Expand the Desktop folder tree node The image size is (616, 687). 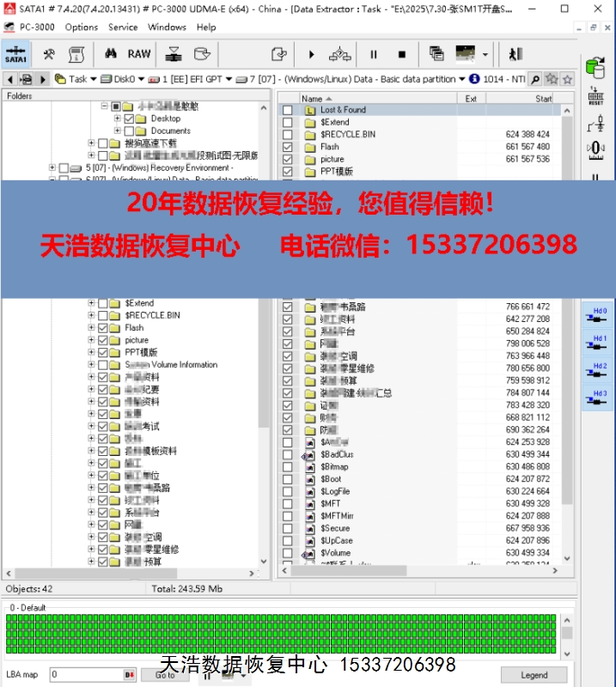pyautogui.click(x=117, y=119)
